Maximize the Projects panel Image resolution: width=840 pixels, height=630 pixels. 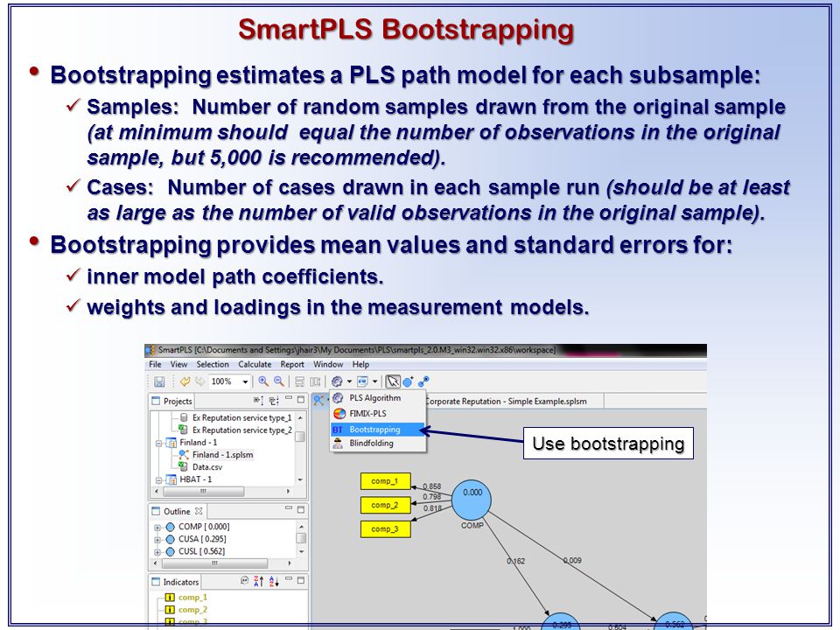pos(300,399)
